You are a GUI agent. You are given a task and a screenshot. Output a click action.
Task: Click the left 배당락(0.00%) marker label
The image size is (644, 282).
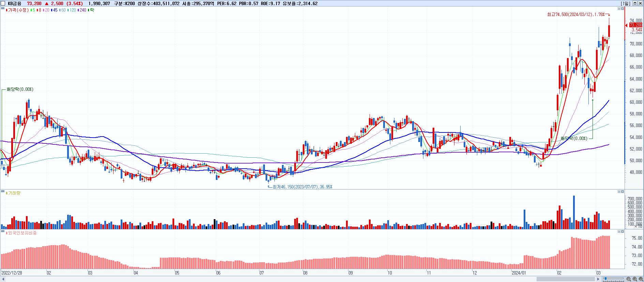pos(20,89)
